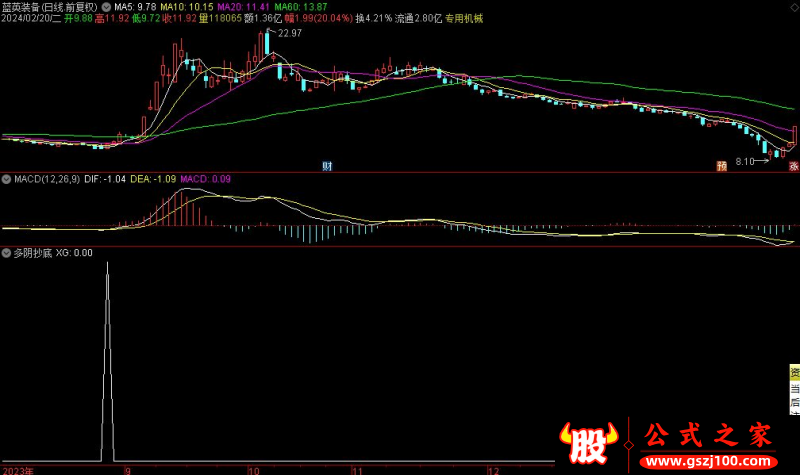Click the blue 财 finance marker icon

pos(326,165)
